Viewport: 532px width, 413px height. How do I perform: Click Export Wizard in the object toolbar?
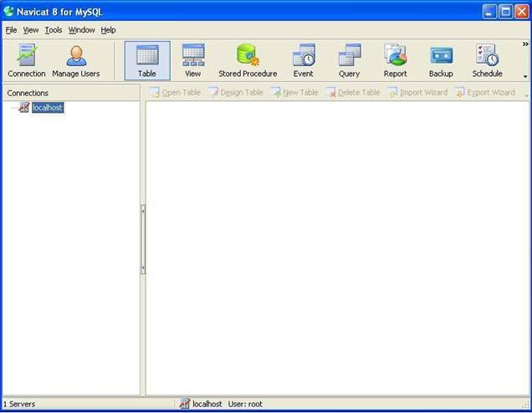tap(485, 92)
